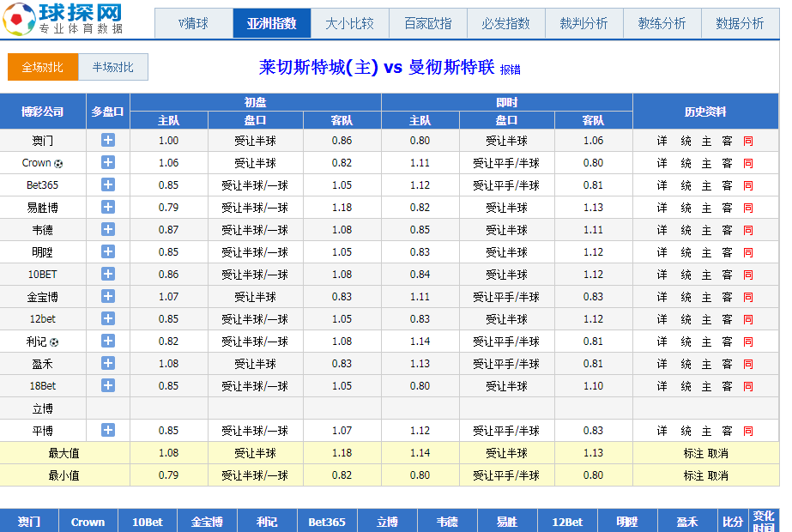
Task: Expand multi-handicap plus for 平博 row
Action: click(107, 430)
